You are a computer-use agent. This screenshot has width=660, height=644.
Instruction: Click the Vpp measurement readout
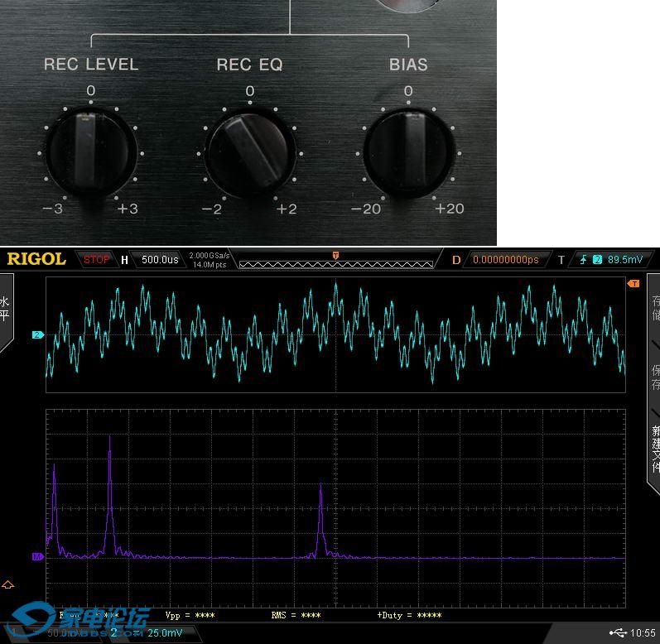click(190, 615)
